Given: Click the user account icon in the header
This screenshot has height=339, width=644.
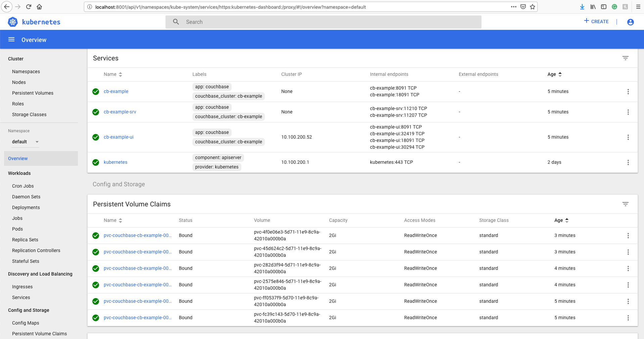Looking at the screenshot, I should pos(630,22).
